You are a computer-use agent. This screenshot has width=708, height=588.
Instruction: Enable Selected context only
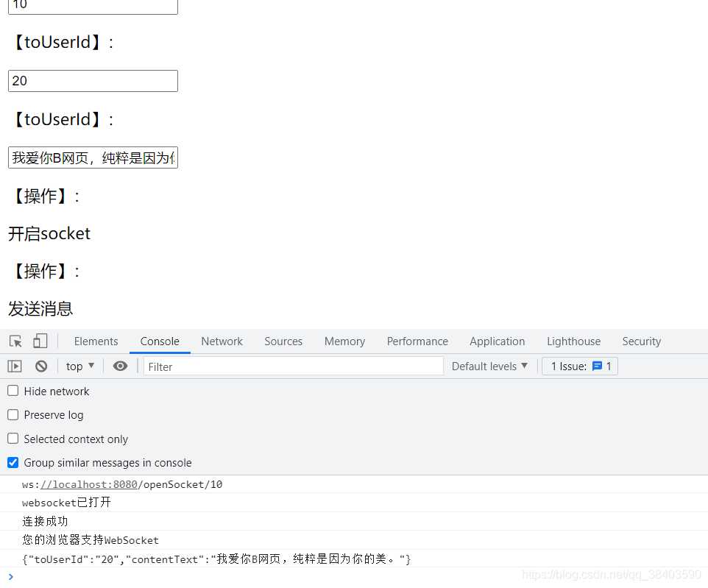click(13, 439)
